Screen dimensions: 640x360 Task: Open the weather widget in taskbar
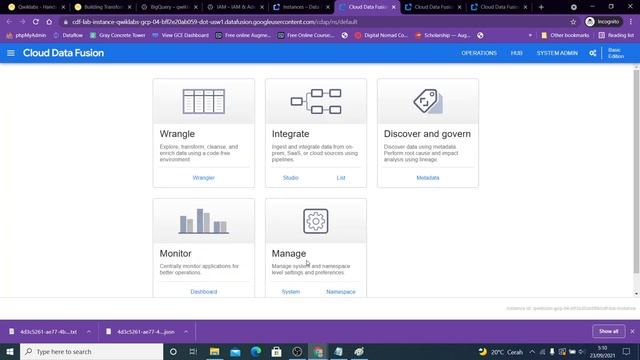tap(501, 351)
